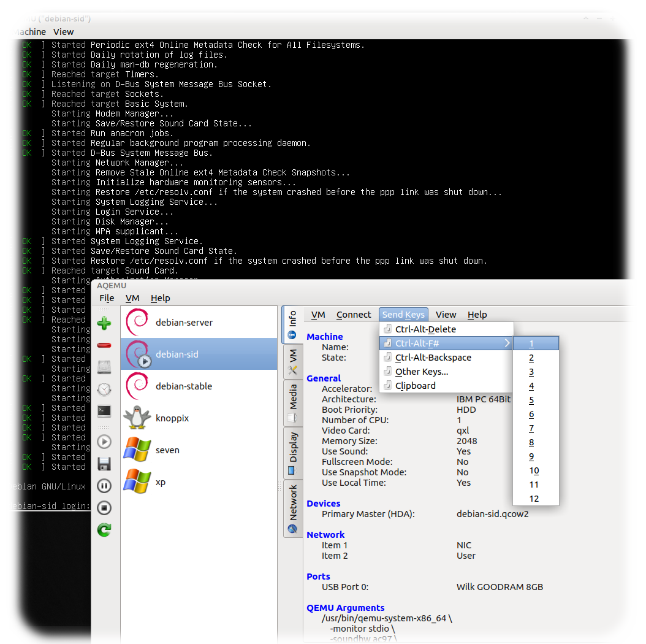Choose the Clipboard menu entry

[446, 386]
